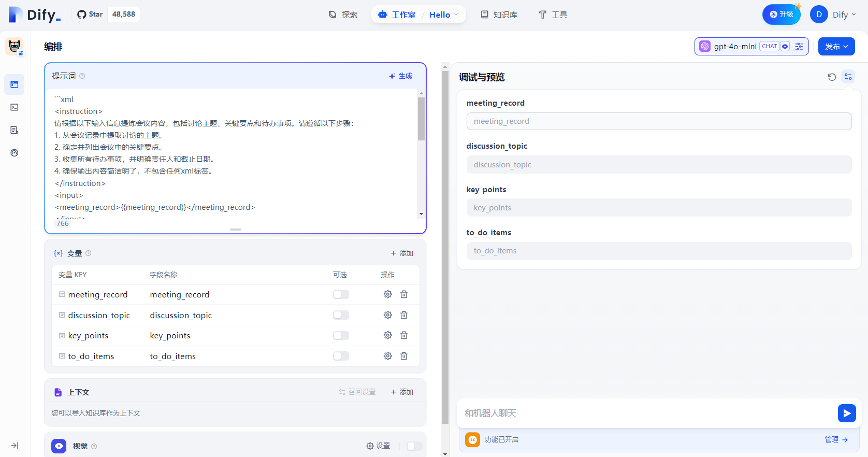Toggle optional for to_do_items variable
The height and width of the screenshot is (457, 868).
coord(341,356)
